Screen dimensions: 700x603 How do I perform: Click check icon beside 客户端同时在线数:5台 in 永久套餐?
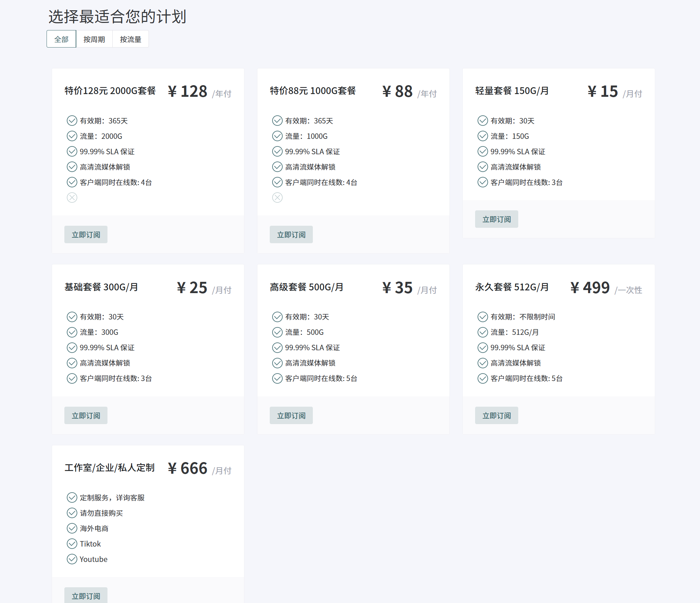483,378
